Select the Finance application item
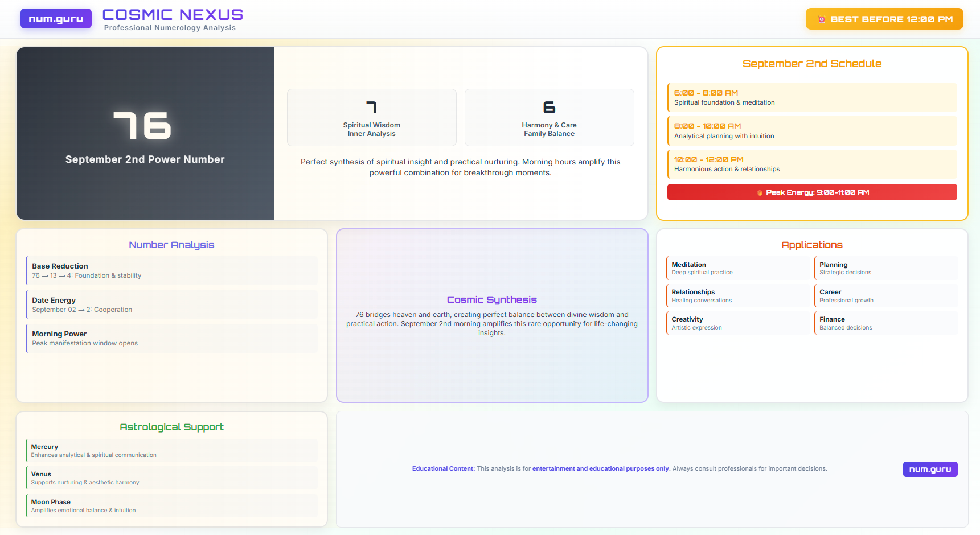 pos(886,323)
